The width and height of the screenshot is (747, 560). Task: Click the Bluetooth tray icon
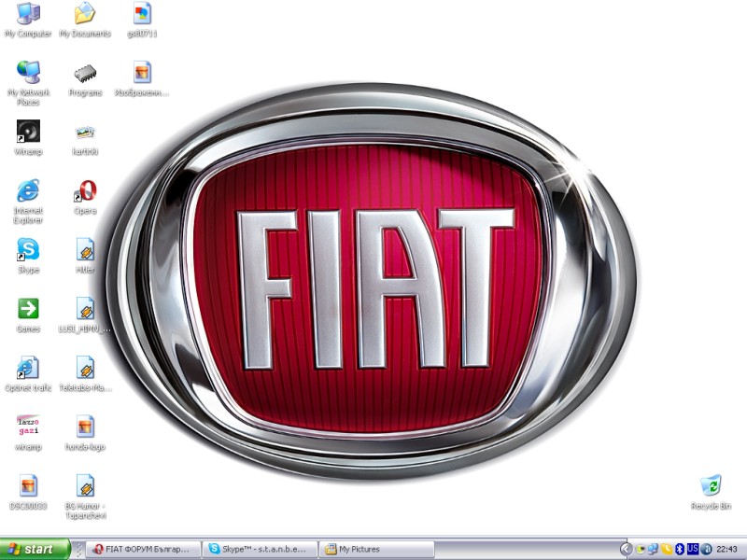click(x=680, y=549)
